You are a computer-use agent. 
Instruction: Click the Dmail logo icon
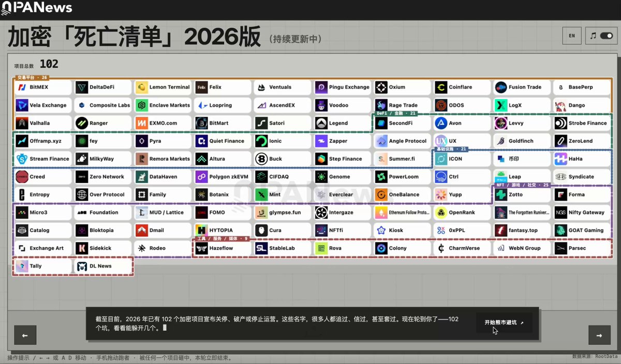pyautogui.click(x=142, y=231)
